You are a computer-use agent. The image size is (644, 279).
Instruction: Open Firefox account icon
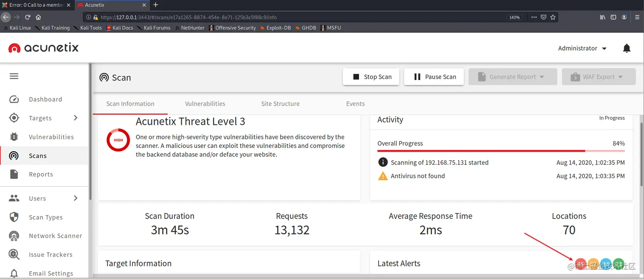(624, 17)
